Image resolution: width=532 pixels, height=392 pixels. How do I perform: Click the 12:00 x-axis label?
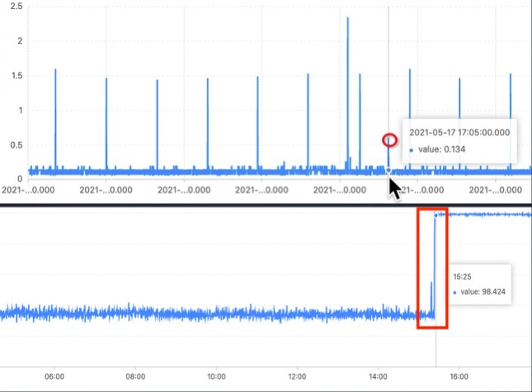click(x=297, y=376)
